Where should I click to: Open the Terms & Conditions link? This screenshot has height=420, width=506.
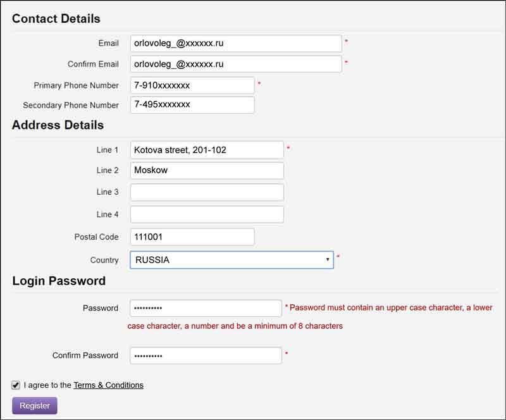[108, 385]
